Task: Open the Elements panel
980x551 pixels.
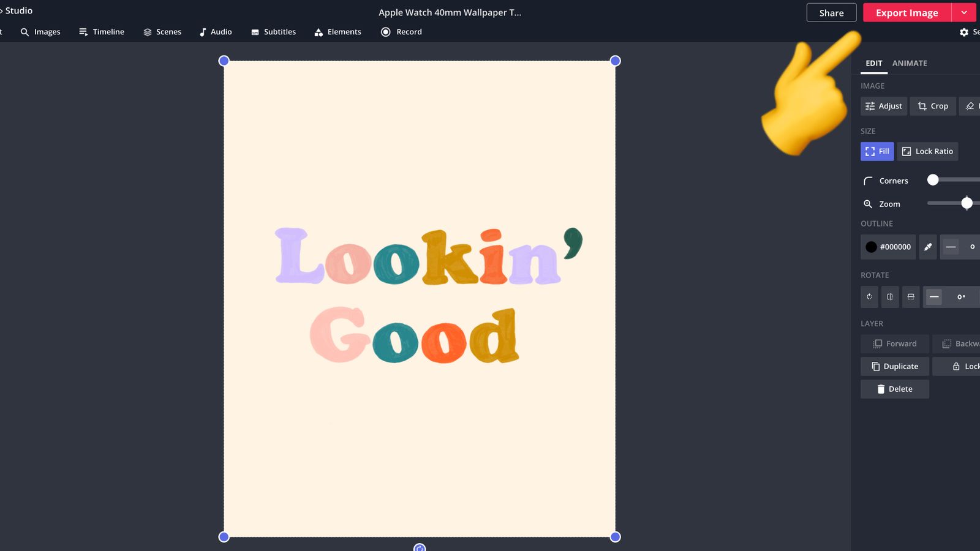Action: point(337,32)
